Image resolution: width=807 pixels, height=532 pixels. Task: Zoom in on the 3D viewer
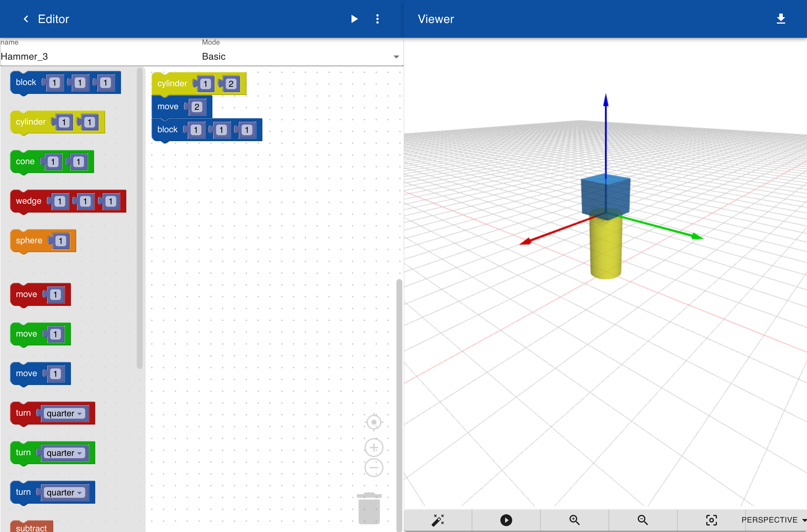[x=574, y=520]
